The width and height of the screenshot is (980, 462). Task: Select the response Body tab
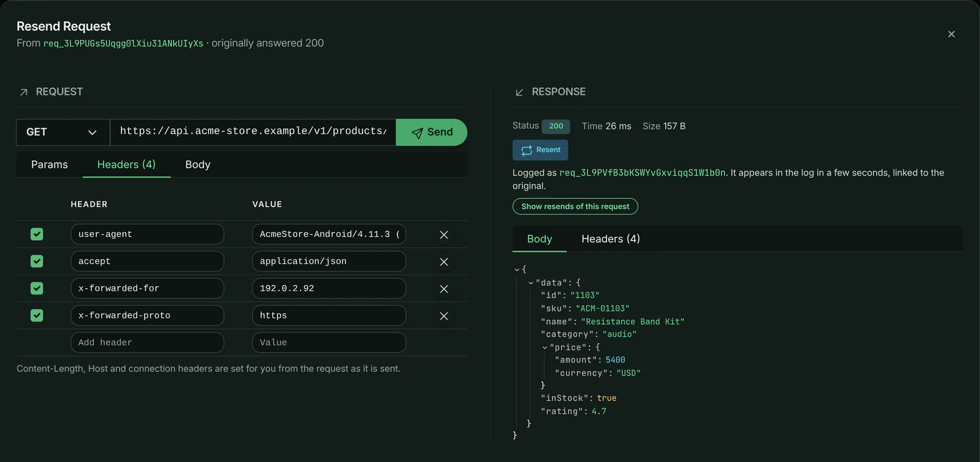540,239
